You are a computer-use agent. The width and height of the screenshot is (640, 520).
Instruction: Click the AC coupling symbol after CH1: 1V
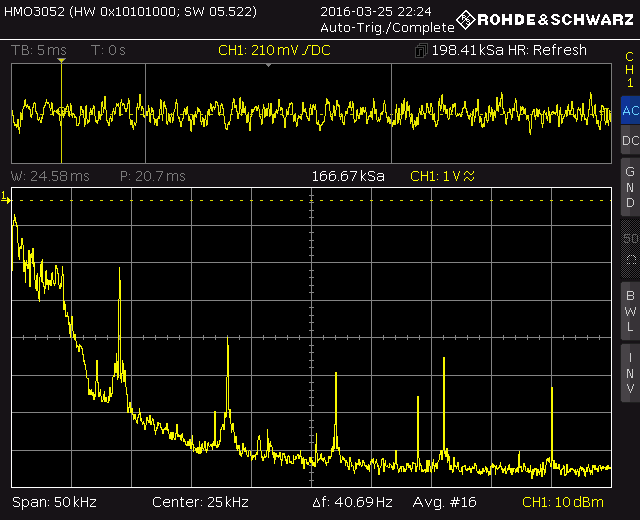coord(470,176)
